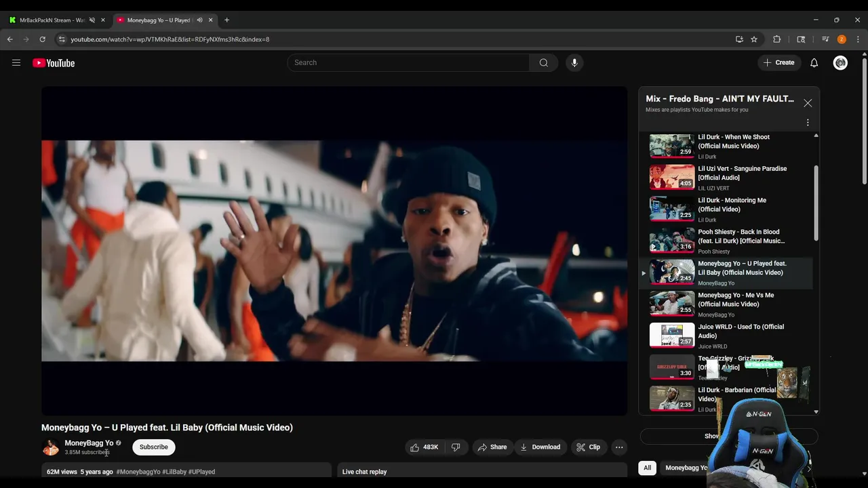The image size is (868, 488).
Task: Go to the YouTube home logo
Action: point(54,63)
